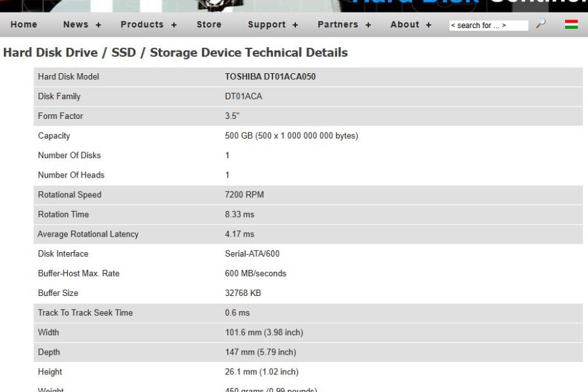This screenshot has width=588, height=392.
Task: Click the 'Depth' label
Action: point(49,352)
